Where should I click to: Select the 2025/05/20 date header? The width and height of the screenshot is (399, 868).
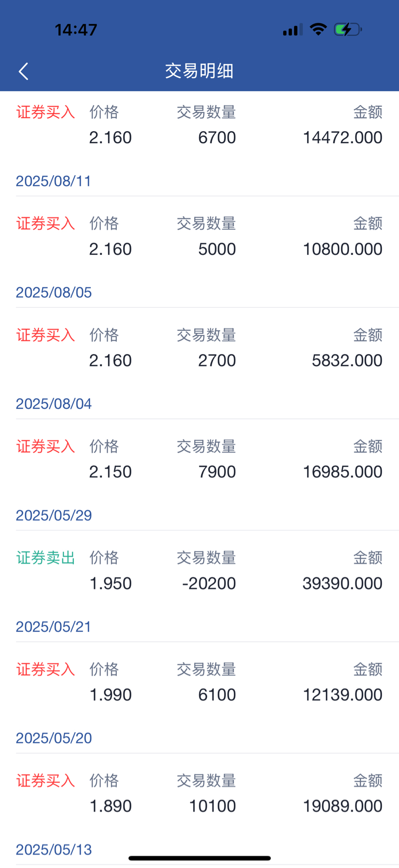click(x=54, y=738)
